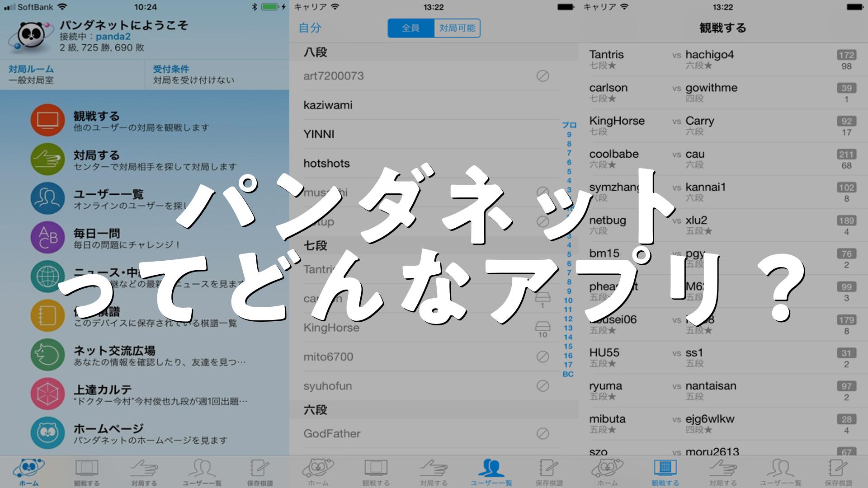The width and height of the screenshot is (868, 488).
Task: Open the ホームページ panda icon
Action: tap(47, 433)
